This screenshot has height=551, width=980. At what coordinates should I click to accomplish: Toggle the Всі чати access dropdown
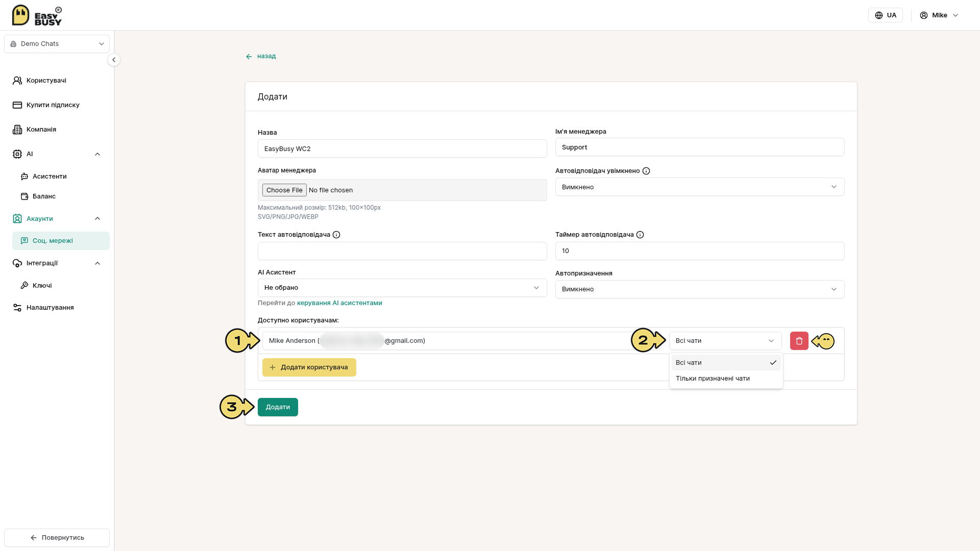(x=725, y=341)
